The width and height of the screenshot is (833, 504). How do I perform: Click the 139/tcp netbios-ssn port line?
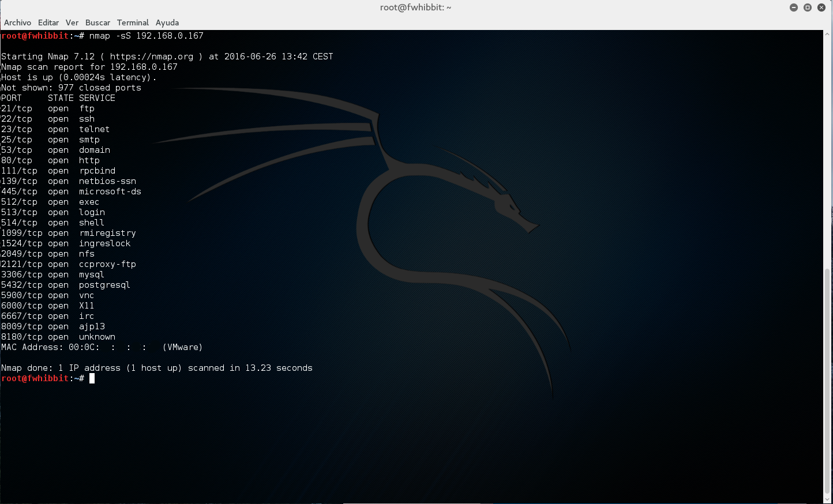pos(69,181)
